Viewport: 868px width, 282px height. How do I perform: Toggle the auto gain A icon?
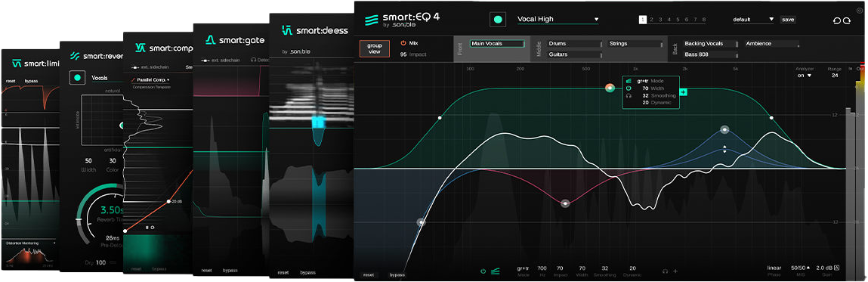(836, 268)
